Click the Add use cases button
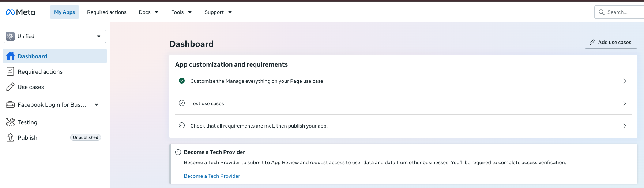The image size is (644, 188). click(611, 42)
